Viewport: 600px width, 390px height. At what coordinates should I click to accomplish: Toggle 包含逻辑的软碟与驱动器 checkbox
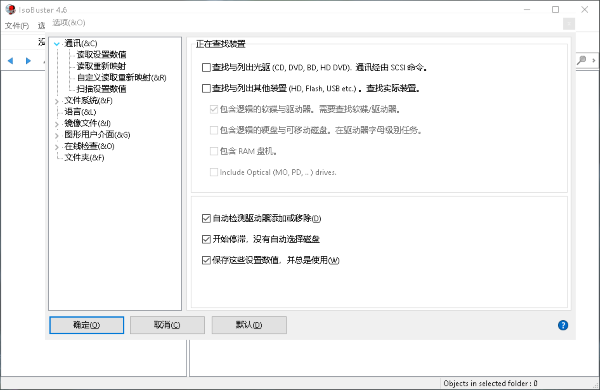tap(214, 109)
